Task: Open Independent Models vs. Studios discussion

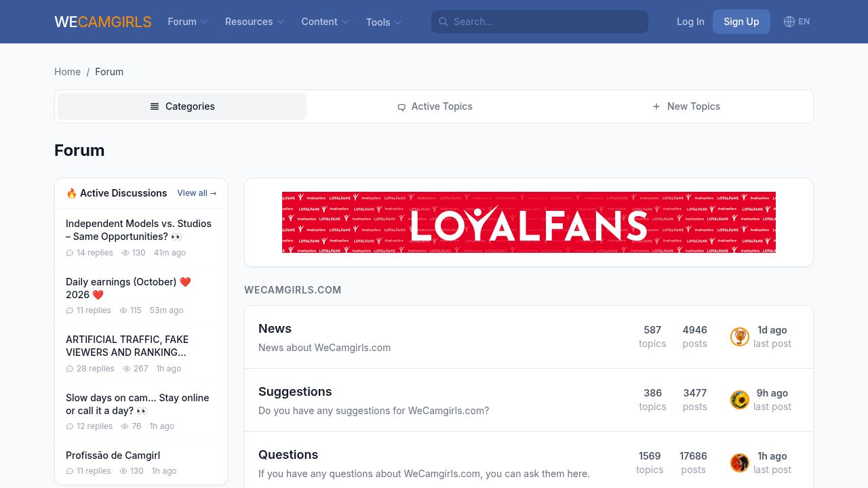Action: tap(138, 230)
